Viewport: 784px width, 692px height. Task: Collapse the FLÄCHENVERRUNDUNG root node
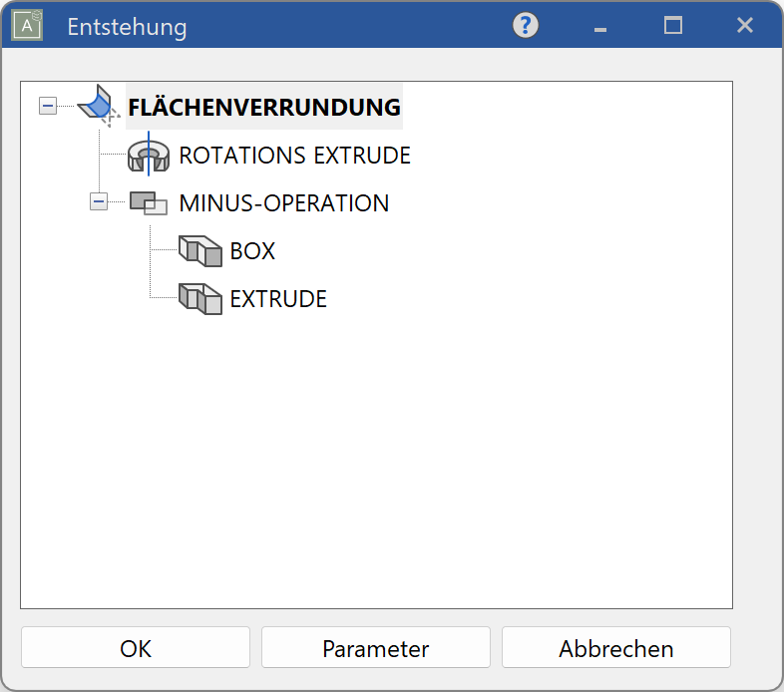(48, 106)
